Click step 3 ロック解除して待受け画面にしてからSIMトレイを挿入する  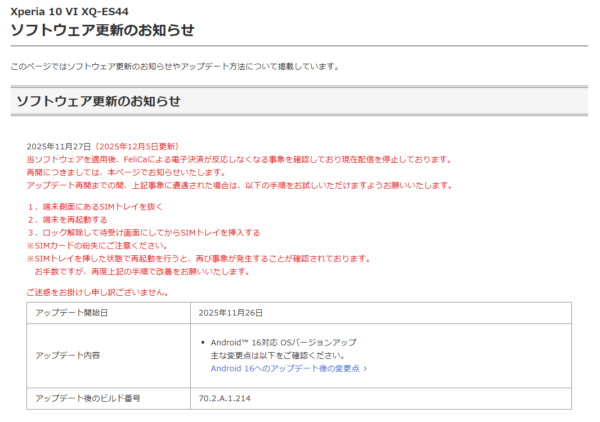coord(144,233)
